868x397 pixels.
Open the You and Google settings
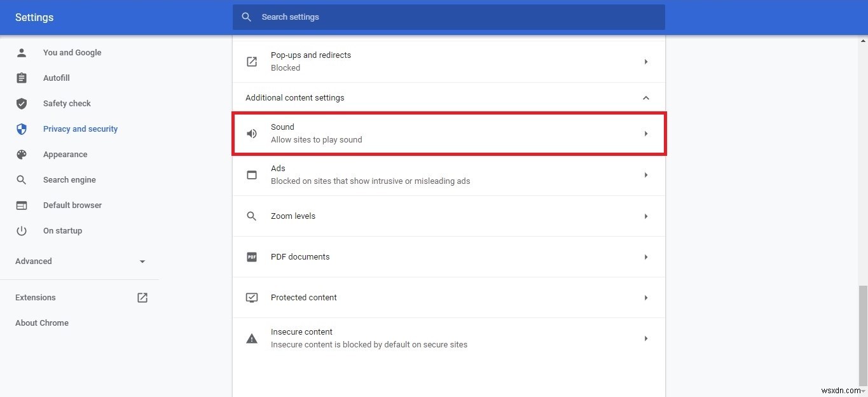pyautogui.click(x=72, y=52)
